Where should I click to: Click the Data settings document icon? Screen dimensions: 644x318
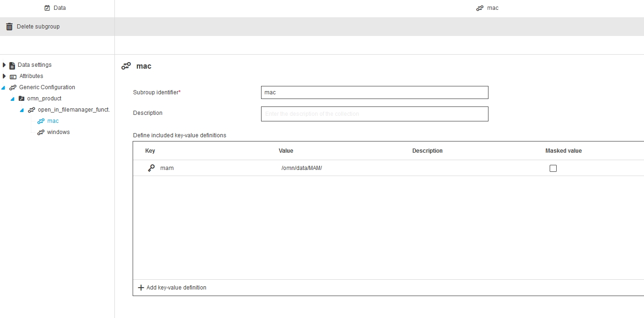[x=12, y=65]
